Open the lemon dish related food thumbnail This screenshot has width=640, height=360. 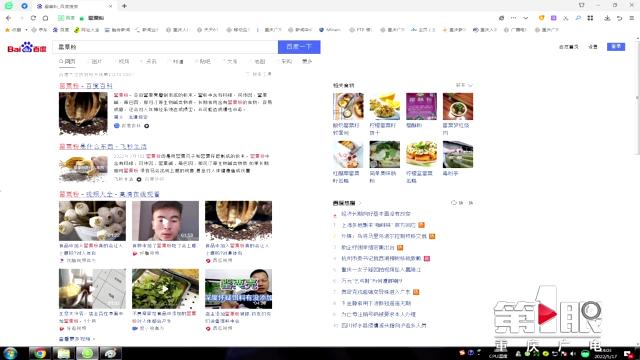pos(384,106)
